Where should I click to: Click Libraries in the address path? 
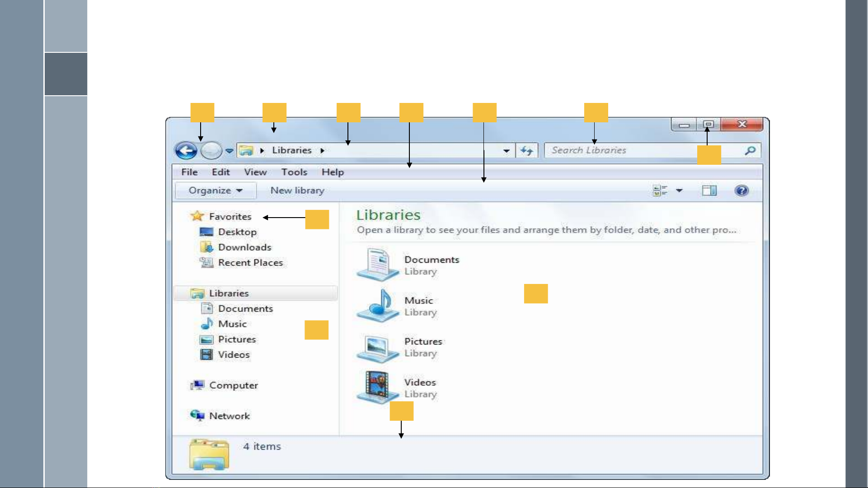tap(291, 150)
